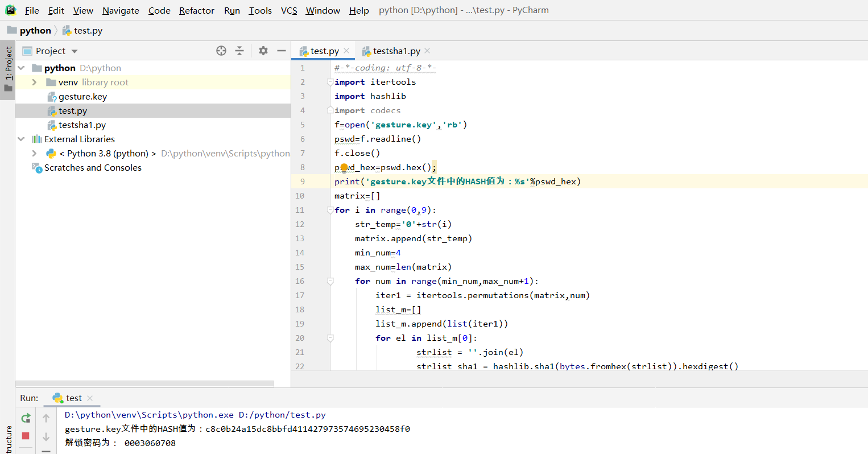868x454 pixels.
Task: Click the locate/scroll-from-source target icon
Action: tap(221, 51)
